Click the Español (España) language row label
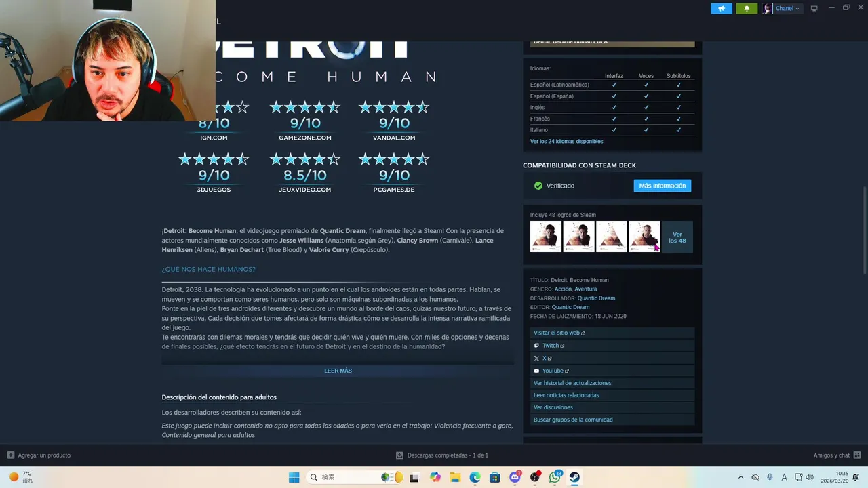868x488 pixels. pyautogui.click(x=551, y=96)
